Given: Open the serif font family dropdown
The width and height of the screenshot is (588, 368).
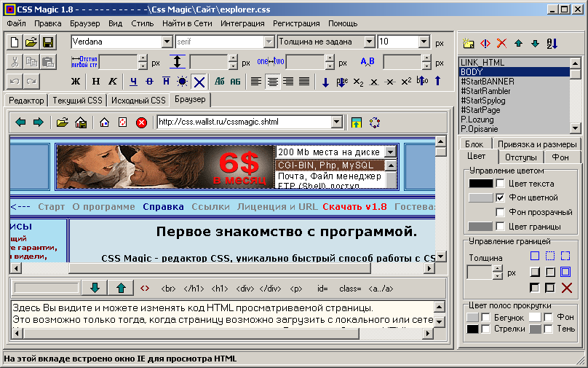Looking at the screenshot, I should click(x=269, y=42).
